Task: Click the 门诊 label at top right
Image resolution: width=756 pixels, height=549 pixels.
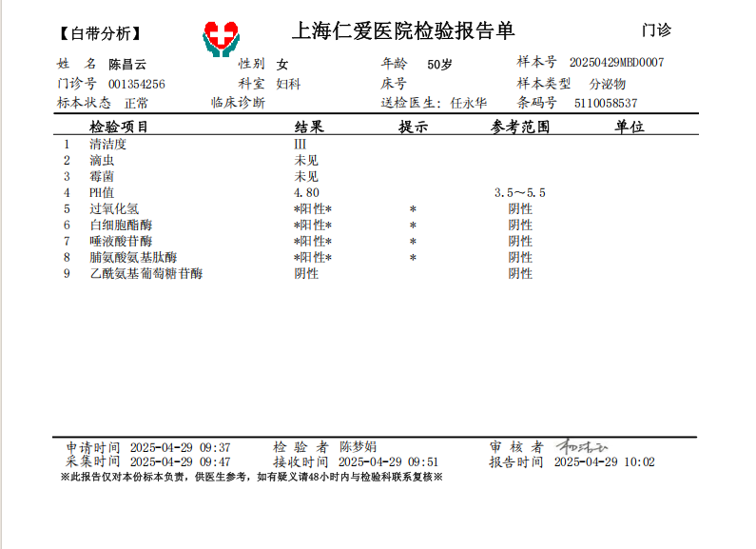Action: pyautogui.click(x=656, y=29)
